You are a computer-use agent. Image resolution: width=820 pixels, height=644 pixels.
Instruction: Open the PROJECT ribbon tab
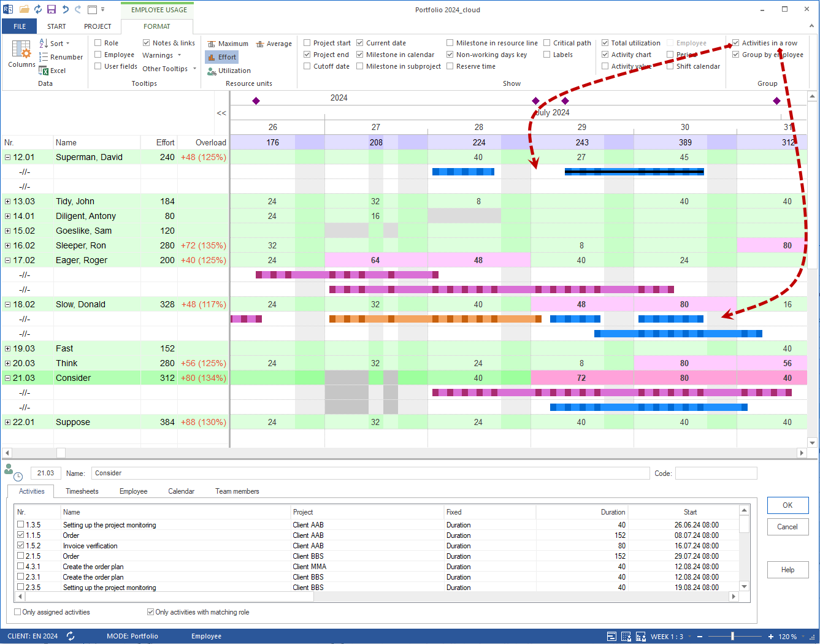98,26
